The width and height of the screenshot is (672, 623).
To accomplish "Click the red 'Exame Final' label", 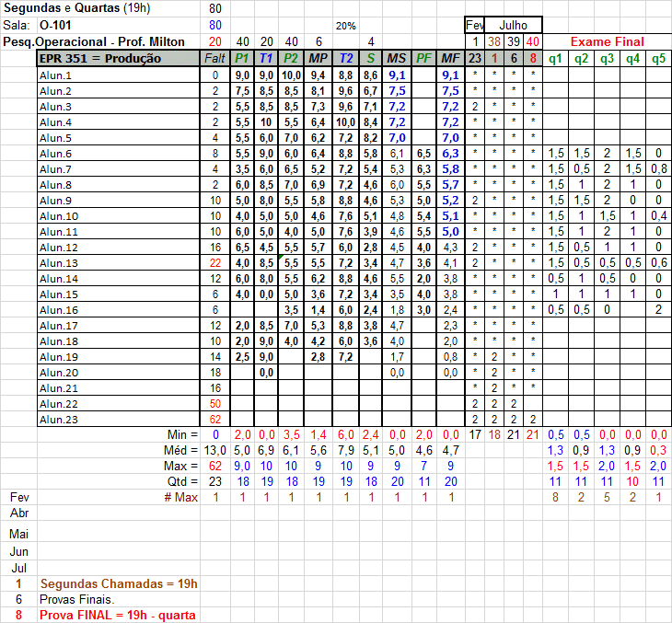I will 607,41.
